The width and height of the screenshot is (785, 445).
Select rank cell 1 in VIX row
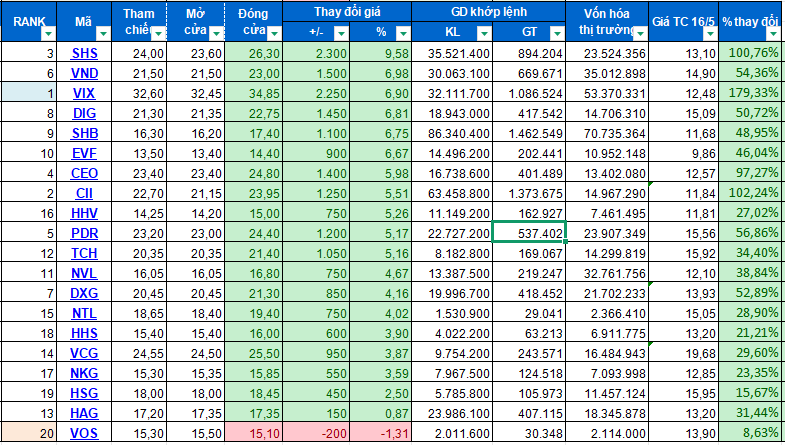(29, 93)
